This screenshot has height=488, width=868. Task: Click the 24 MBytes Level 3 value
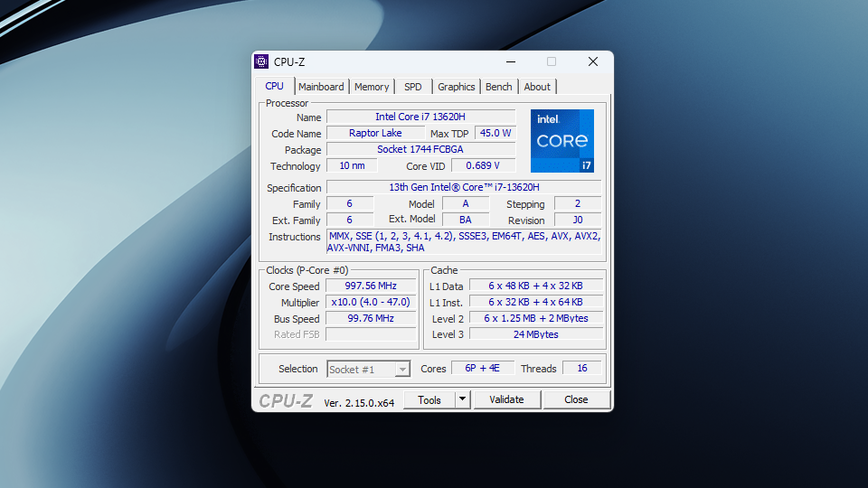coord(536,334)
